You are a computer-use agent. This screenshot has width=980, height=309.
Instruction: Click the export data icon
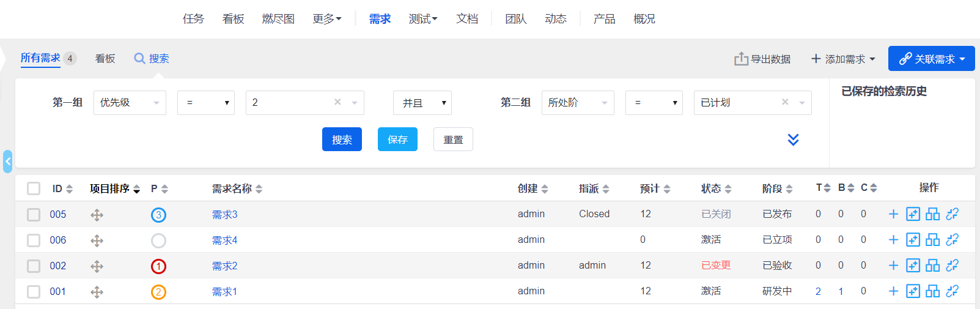(741, 59)
